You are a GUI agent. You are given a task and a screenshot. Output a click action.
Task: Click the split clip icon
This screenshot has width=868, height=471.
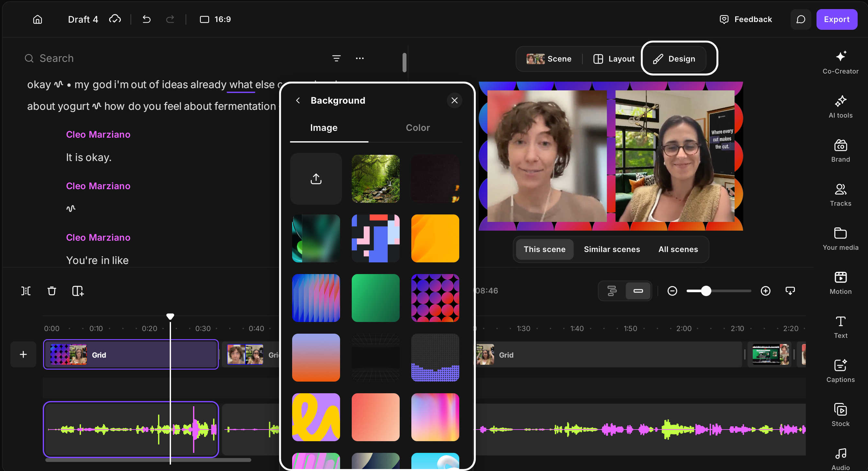pos(26,291)
